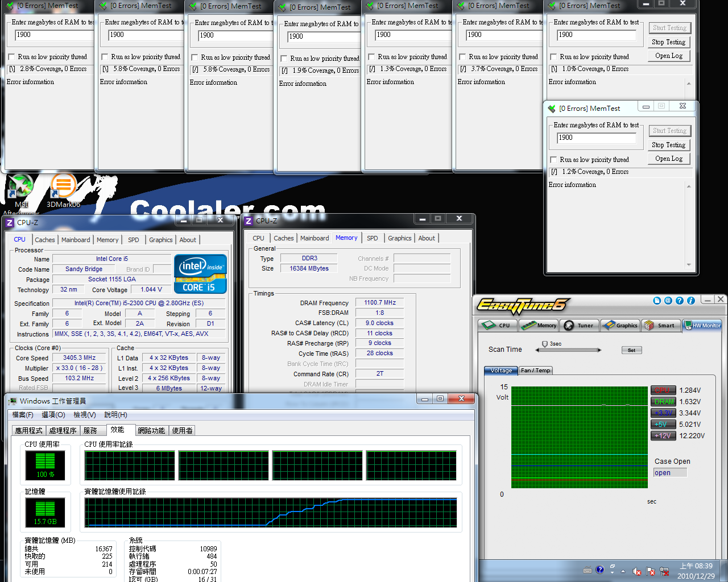Open Task Manager 檔案(F) menu
The height and width of the screenshot is (582, 728).
coord(23,415)
